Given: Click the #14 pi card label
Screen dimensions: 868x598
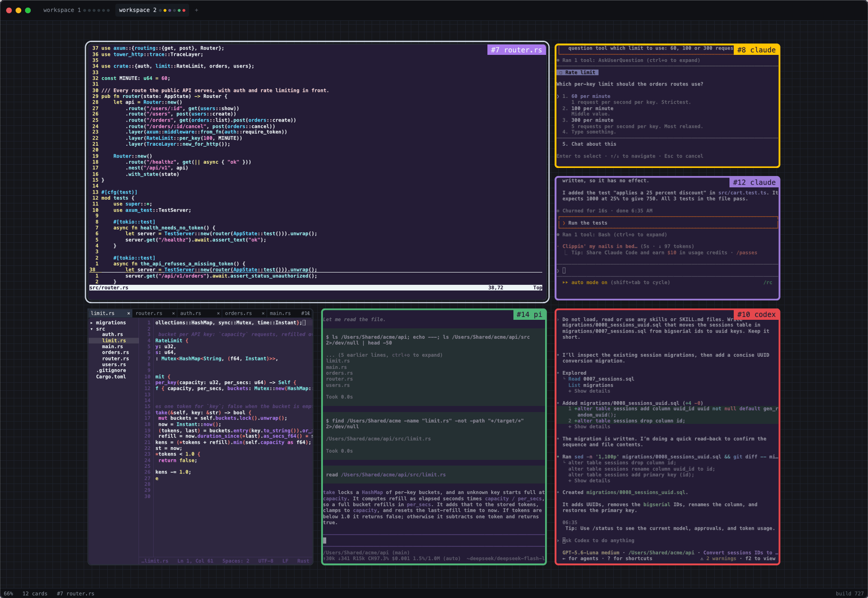Looking at the screenshot, I should 529,314.
